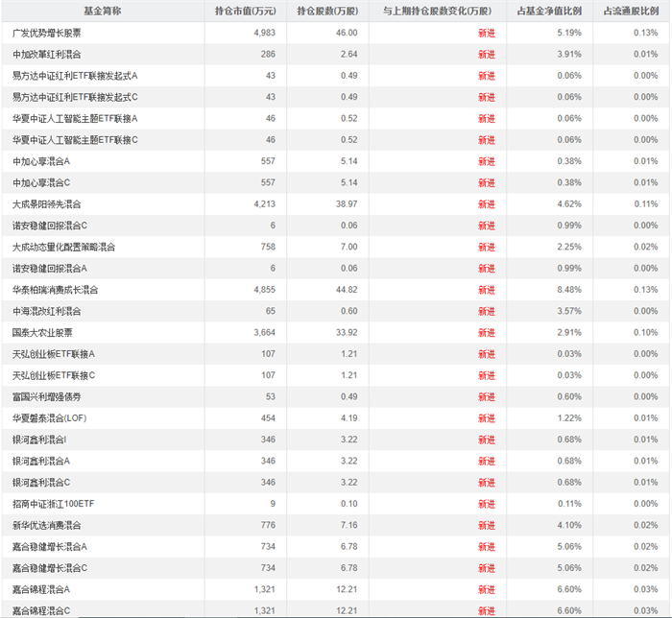Click 新进 in the 广发优势增长股票 row

pyautogui.click(x=487, y=33)
